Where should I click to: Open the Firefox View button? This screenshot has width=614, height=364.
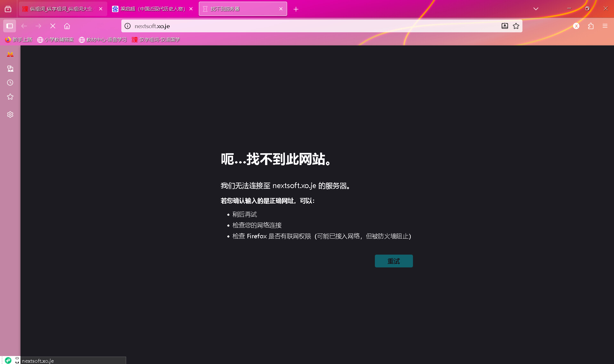click(x=8, y=9)
